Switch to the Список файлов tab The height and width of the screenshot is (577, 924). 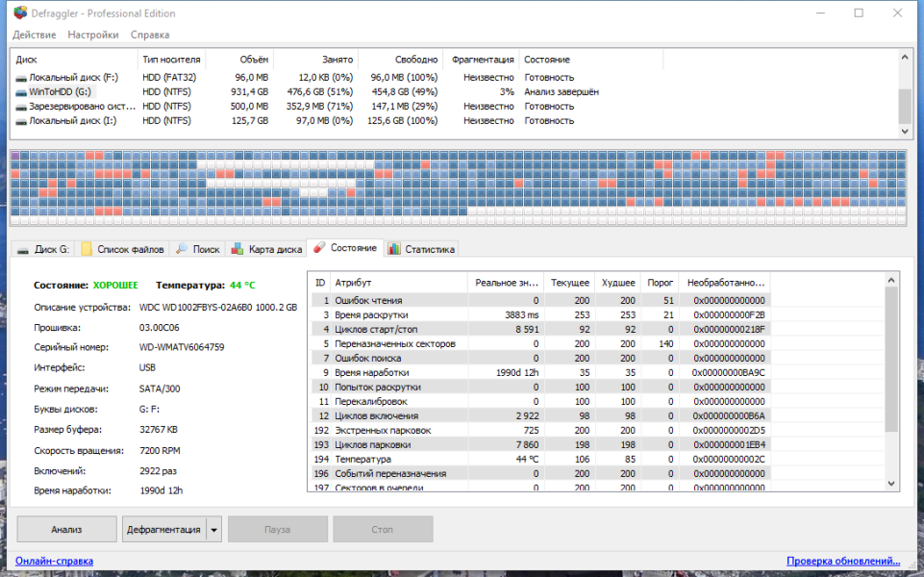tap(122, 249)
